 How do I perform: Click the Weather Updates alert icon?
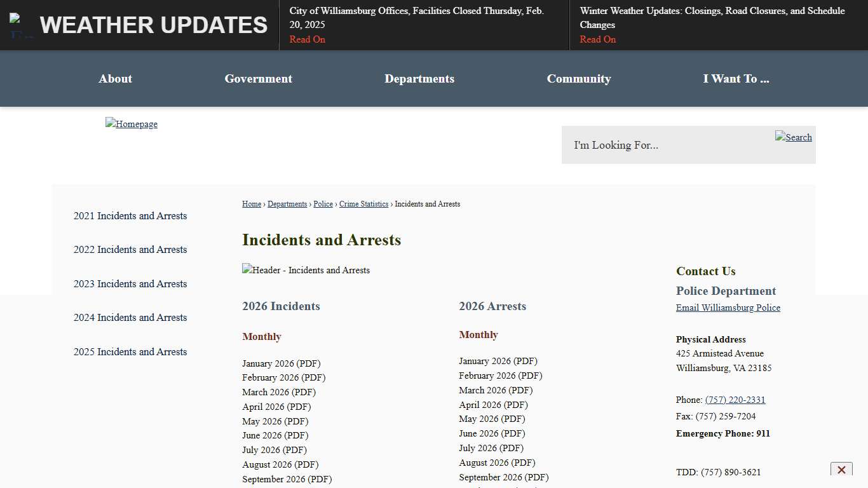tap(20, 25)
